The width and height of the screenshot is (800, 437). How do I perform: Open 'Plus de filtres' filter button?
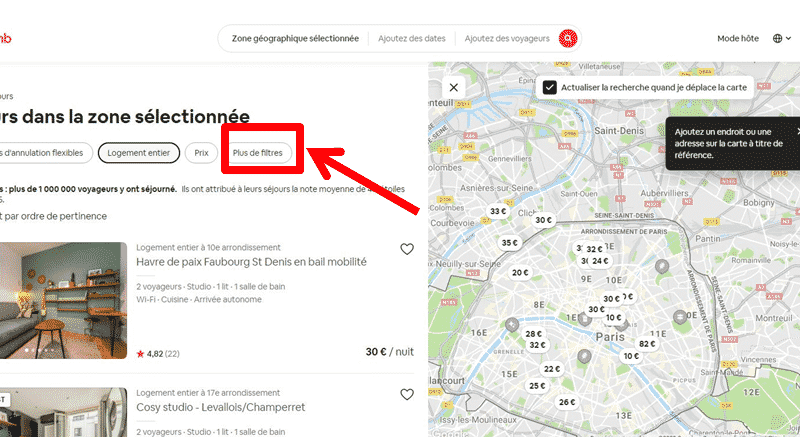click(x=258, y=152)
